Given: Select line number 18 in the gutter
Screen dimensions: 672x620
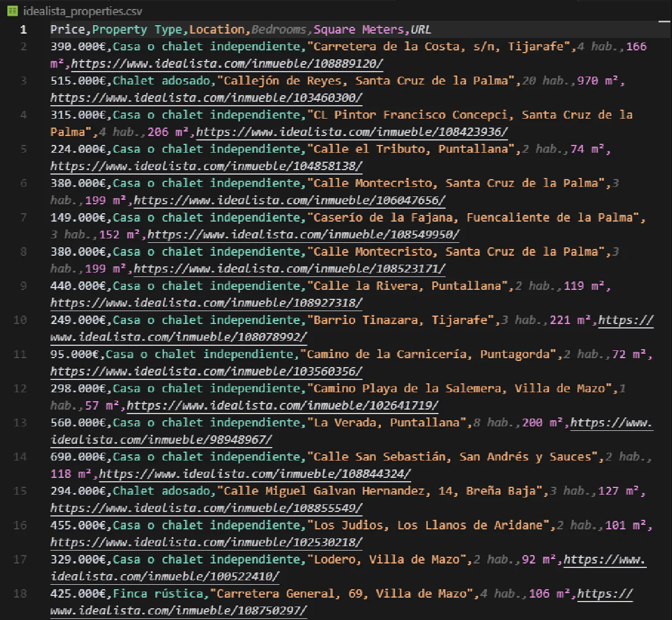Looking at the screenshot, I should tap(20, 594).
